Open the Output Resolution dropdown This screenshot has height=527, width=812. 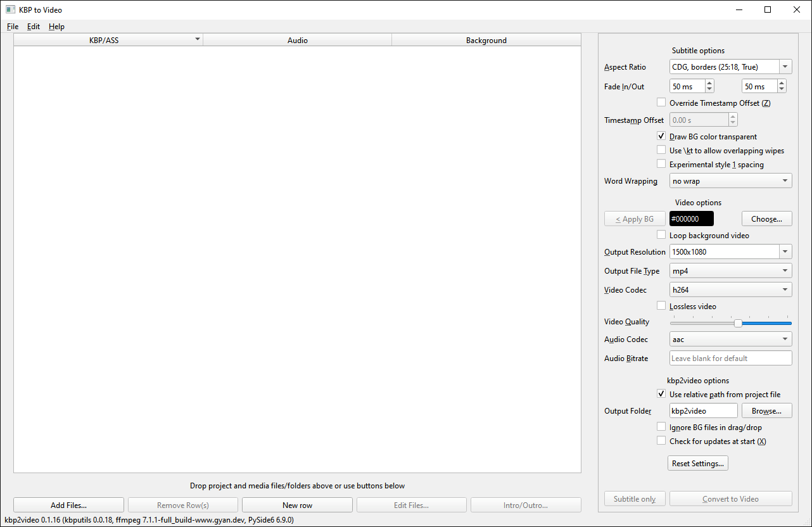[x=785, y=251]
